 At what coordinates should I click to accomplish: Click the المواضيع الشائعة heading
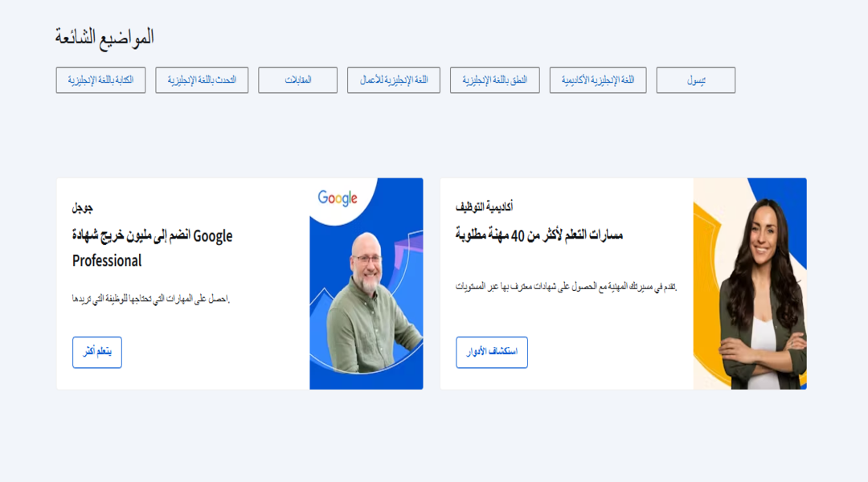[x=104, y=37]
